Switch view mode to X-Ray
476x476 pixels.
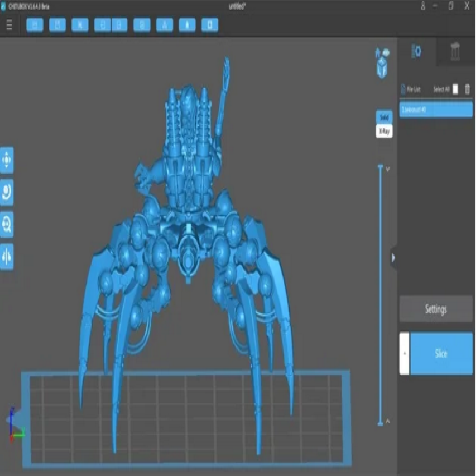click(384, 131)
